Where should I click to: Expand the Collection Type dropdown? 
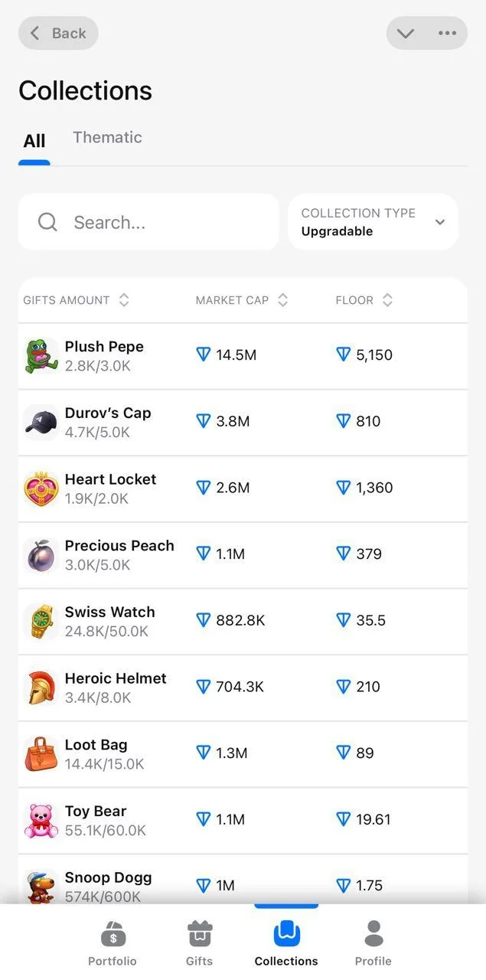[x=373, y=222]
